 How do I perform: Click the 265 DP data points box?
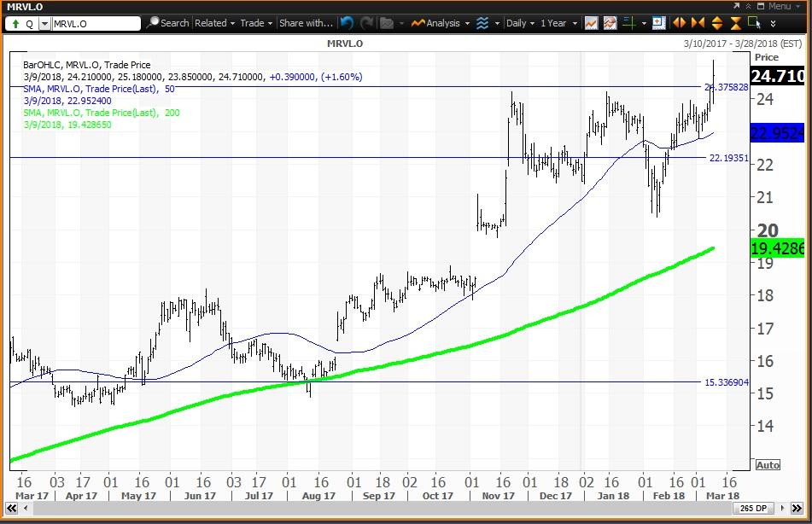coord(753,509)
